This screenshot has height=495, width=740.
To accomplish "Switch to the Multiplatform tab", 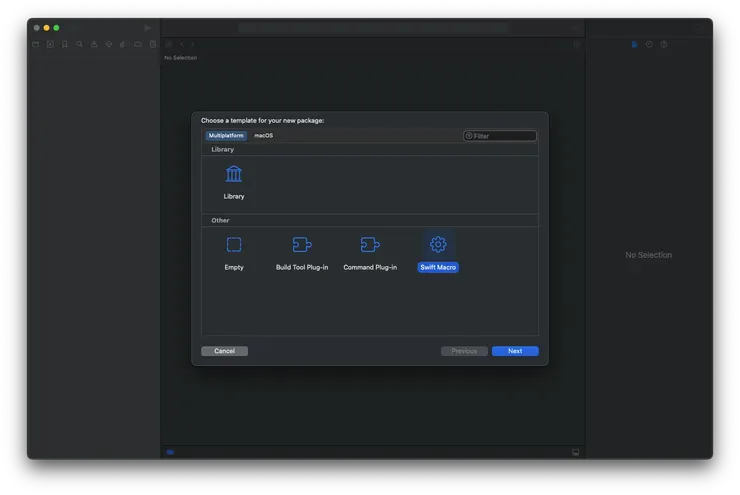I will point(226,135).
